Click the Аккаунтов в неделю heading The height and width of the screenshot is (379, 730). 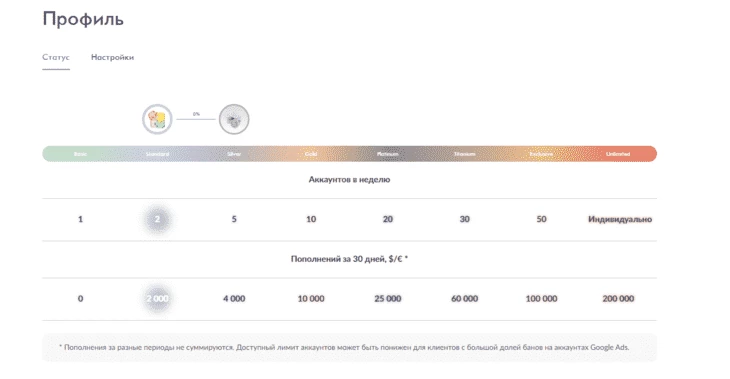(349, 179)
